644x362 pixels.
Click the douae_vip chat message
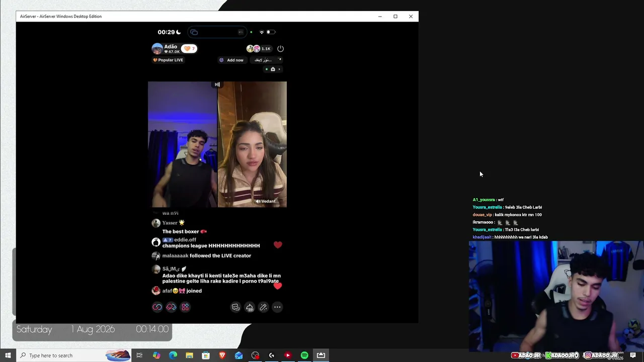507,215
